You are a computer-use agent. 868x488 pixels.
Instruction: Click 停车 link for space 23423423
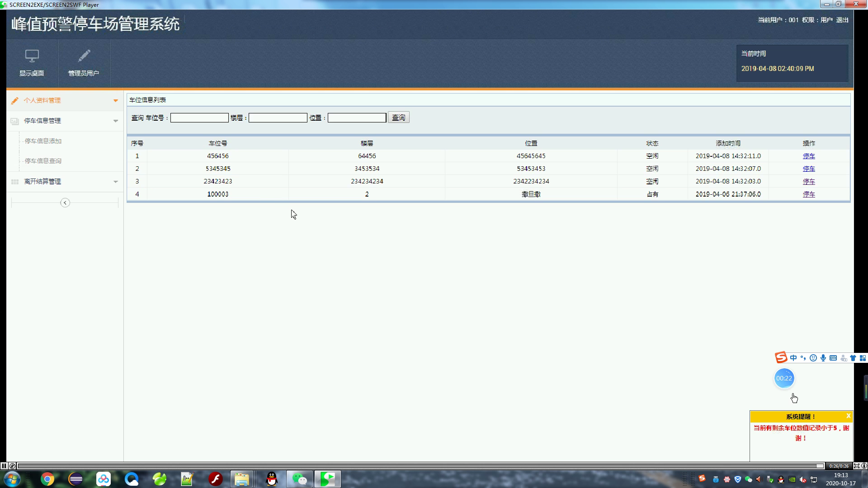click(x=809, y=181)
